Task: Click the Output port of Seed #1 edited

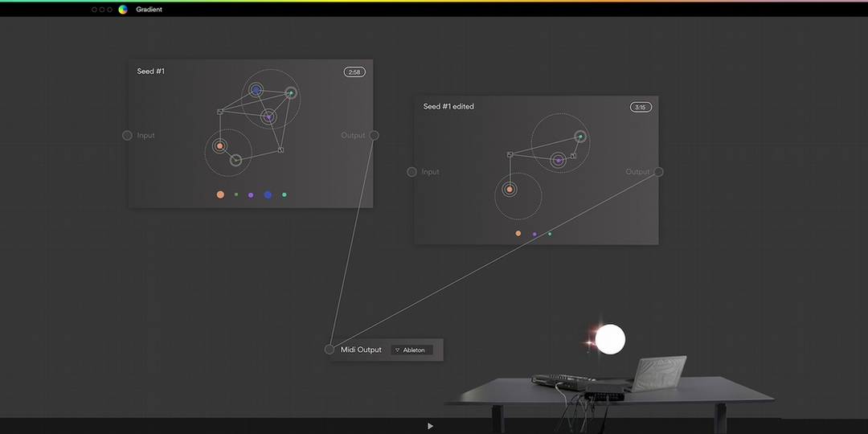Action: coord(658,171)
